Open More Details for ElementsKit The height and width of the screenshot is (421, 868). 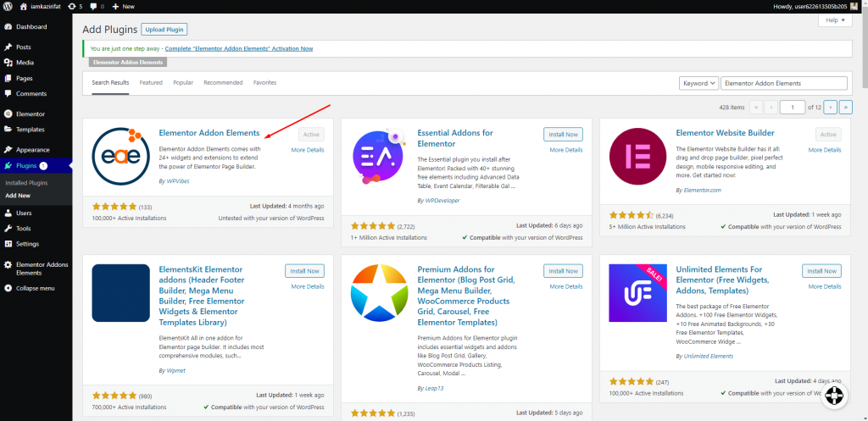[308, 286]
